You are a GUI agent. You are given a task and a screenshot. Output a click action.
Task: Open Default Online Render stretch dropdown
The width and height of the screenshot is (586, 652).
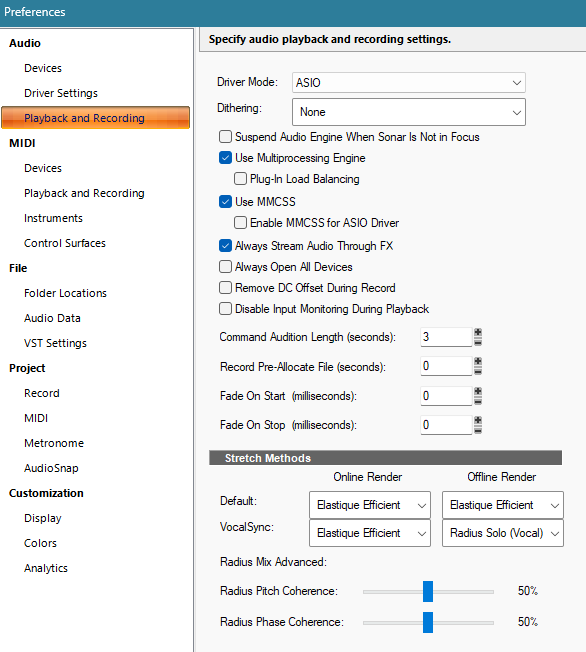tap(370, 505)
